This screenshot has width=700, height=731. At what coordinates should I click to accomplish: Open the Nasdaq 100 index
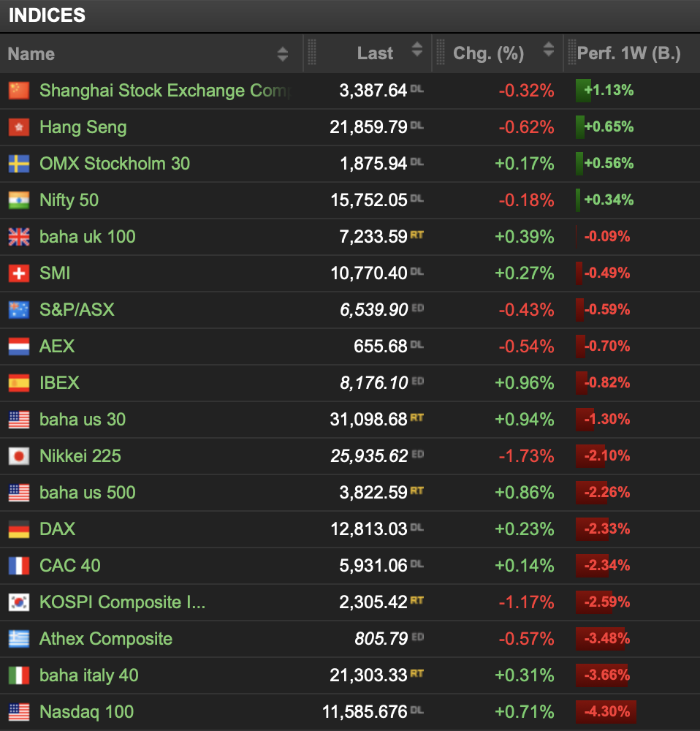[87, 712]
